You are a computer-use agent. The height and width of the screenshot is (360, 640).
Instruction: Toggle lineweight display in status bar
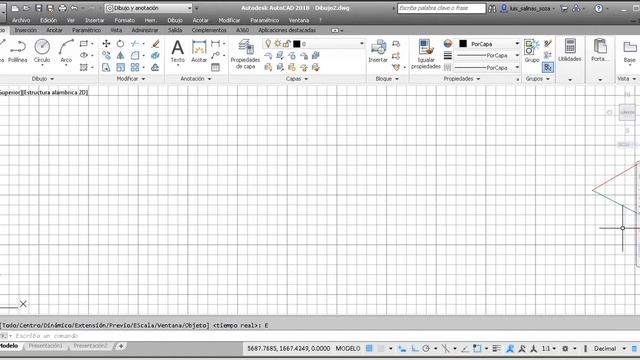496,349
